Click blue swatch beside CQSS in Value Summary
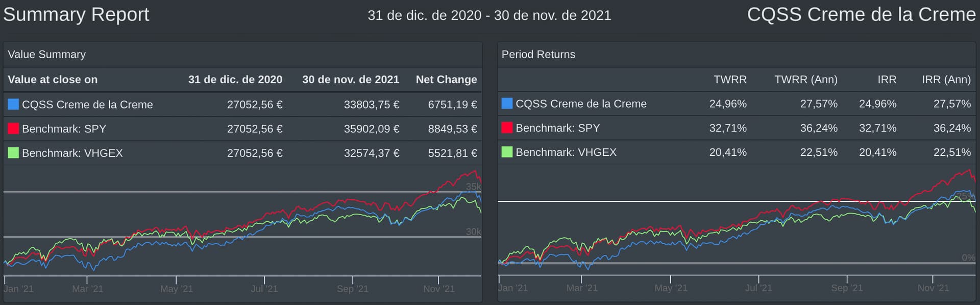The width and height of the screenshot is (980, 305). click(x=13, y=104)
